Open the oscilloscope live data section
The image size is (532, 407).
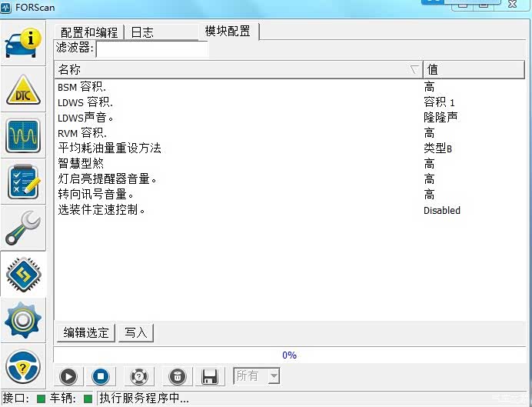point(23,135)
